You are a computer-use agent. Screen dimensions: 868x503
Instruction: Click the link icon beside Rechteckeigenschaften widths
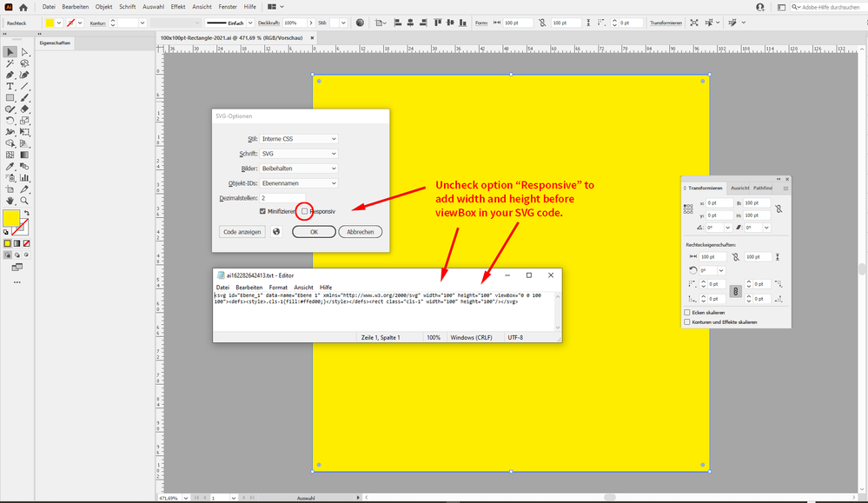(736, 257)
